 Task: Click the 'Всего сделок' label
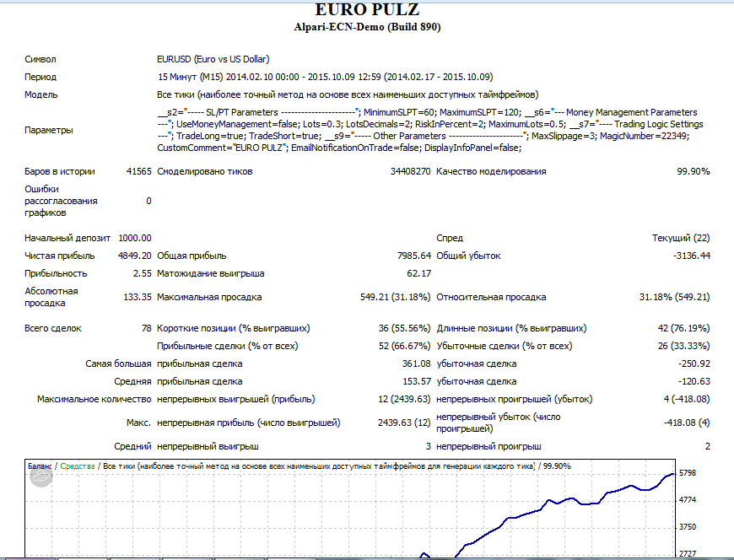point(53,328)
